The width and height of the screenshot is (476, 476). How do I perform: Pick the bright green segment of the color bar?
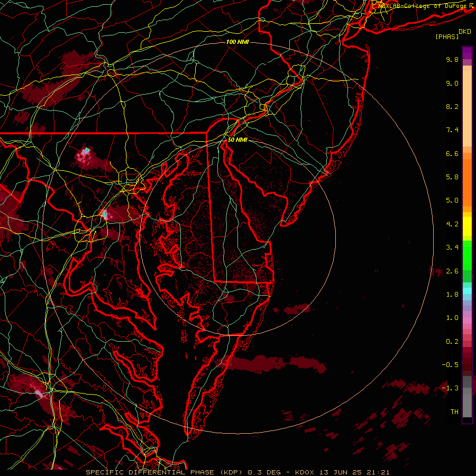(x=467, y=254)
